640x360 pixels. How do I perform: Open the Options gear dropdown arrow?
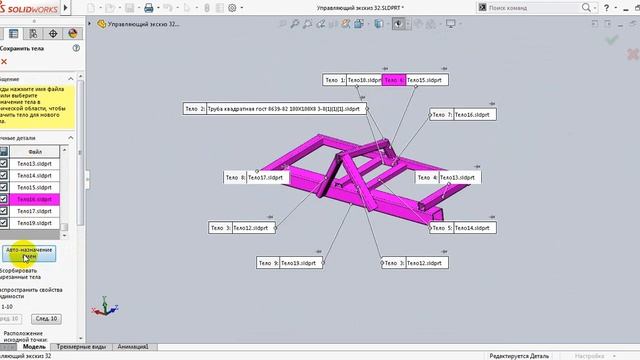pos(242,7)
